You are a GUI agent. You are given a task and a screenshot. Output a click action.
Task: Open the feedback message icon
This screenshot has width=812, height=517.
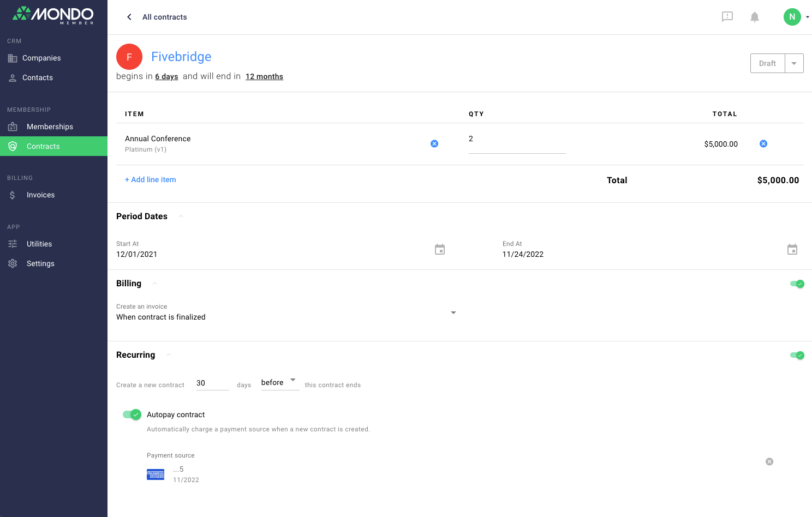[727, 17]
